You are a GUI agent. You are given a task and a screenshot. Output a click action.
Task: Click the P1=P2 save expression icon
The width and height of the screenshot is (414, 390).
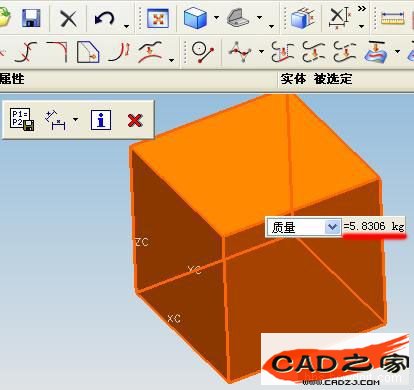pyautogui.click(x=22, y=119)
